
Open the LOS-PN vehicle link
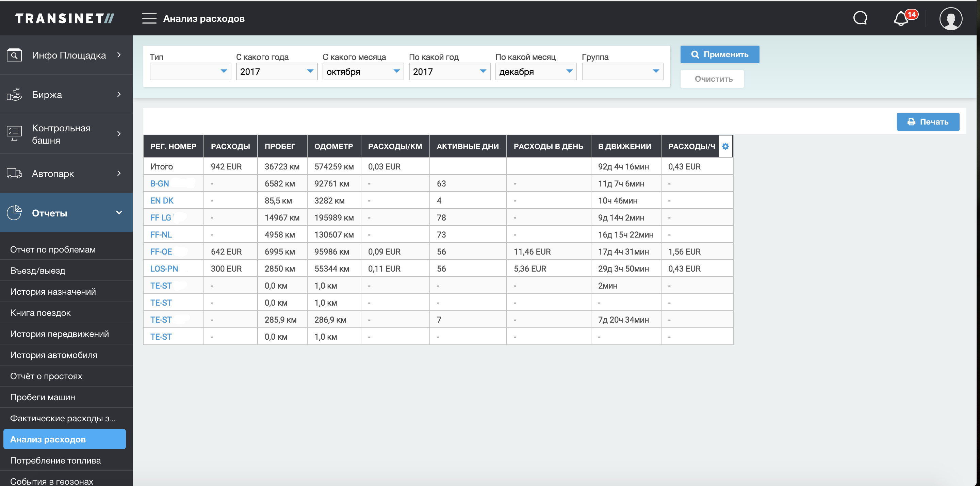[x=164, y=269]
